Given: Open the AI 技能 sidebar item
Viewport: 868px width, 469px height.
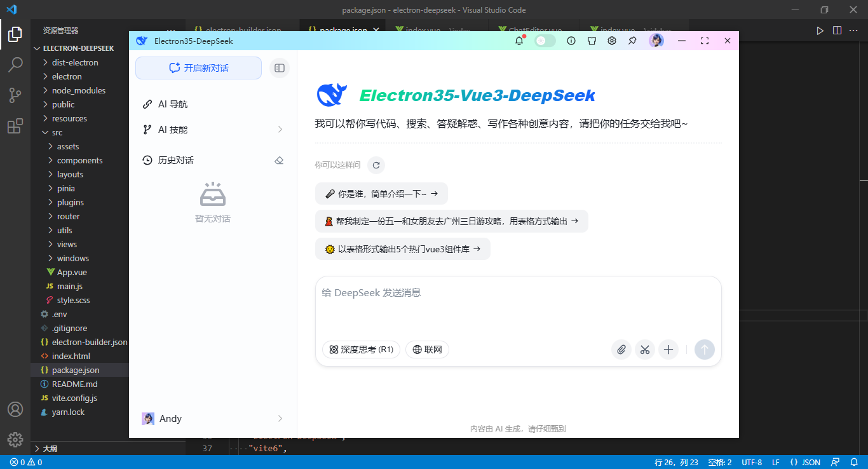Looking at the screenshot, I should (x=213, y=130).
